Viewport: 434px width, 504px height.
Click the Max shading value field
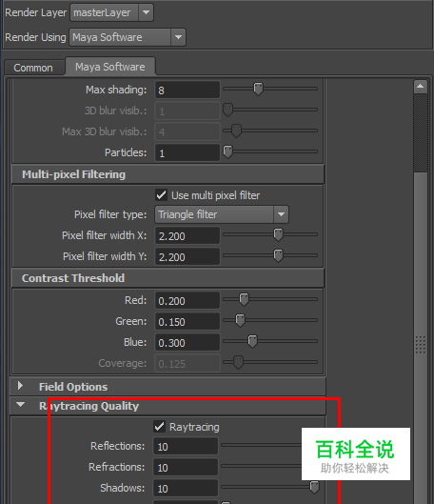click(187, 90)
